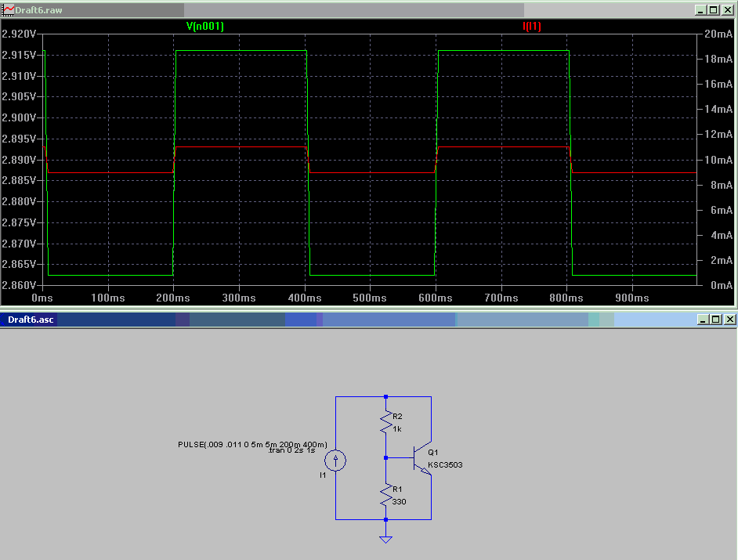Maximize the Draft6.asc schematic window
Image resolution: width=738 pixels, height=560 pixels.
(716, 320)
